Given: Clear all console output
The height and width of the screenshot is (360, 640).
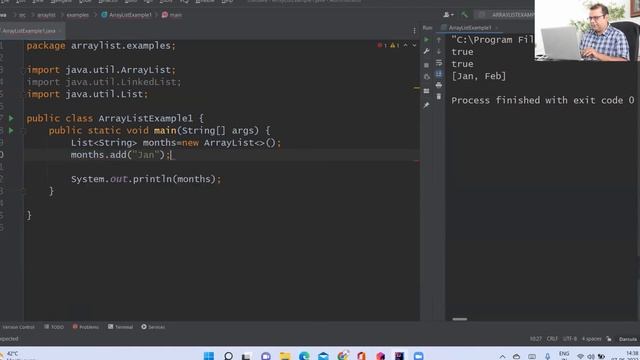Looking at the screenshot, I should tap(439, 96).
